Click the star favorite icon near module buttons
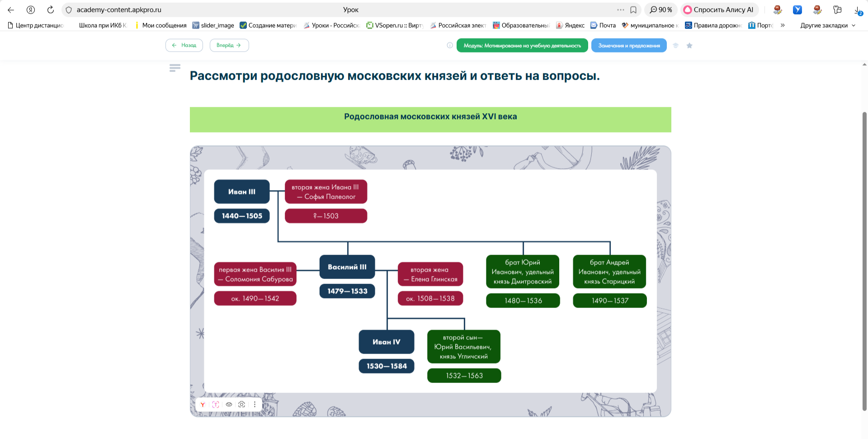 click(689, 46)
